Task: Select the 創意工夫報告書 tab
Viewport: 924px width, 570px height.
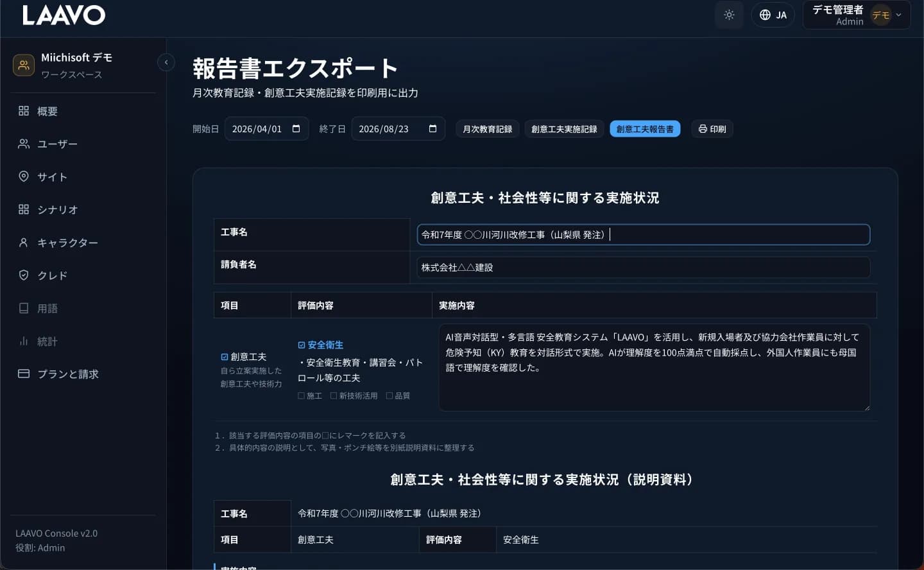Action: (645, 129)
